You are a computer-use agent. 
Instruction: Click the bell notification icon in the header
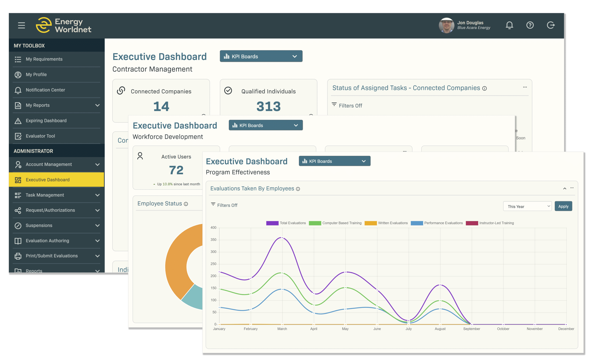coord(509,25)
